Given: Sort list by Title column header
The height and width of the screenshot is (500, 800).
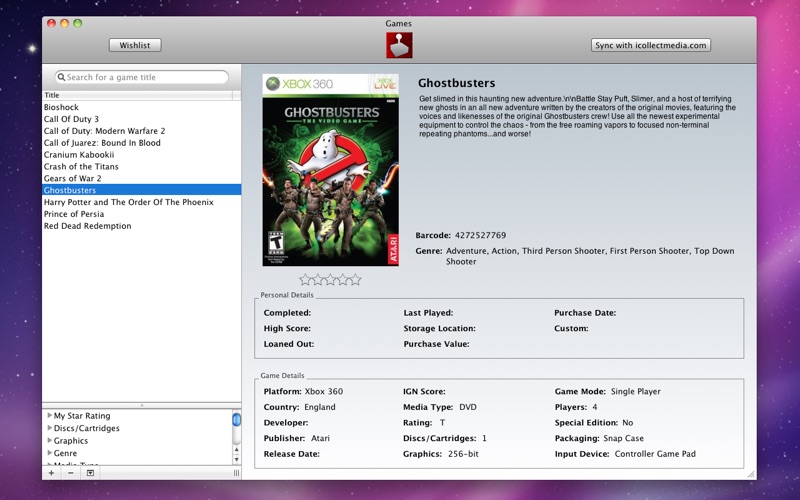Looking at the screenshot, I should [x=137, y=95].
